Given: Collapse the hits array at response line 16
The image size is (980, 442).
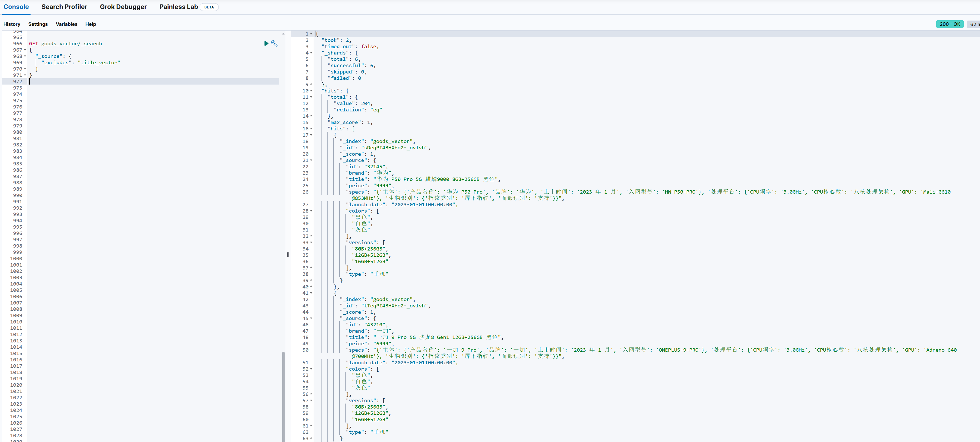Looking at the screenshot, I should (x=311, y=129).
